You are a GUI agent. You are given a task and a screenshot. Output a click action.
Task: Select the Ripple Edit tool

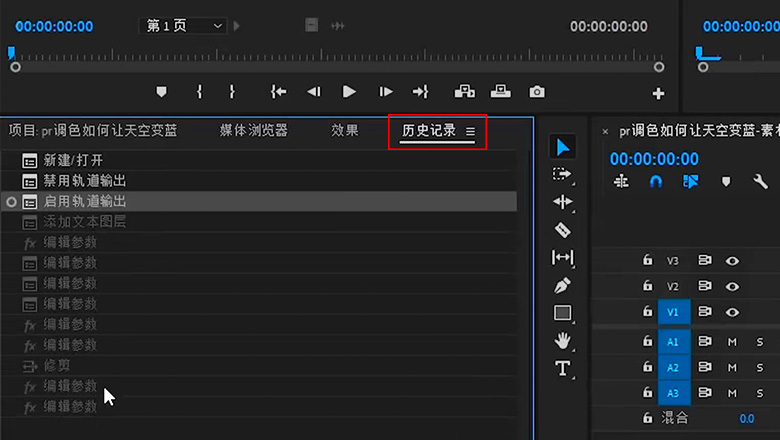click(x=563, y=202)
